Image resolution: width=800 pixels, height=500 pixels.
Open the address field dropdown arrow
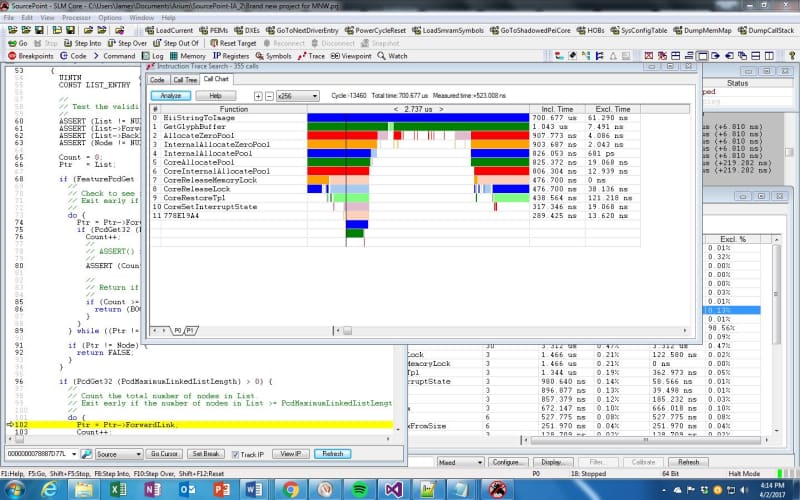click(74, 454)
